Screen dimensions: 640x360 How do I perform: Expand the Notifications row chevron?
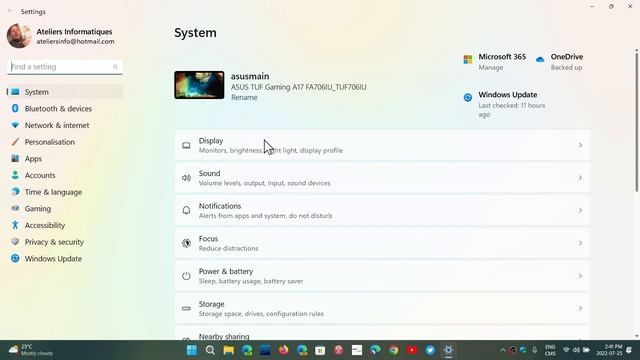[x=580, y=211]
